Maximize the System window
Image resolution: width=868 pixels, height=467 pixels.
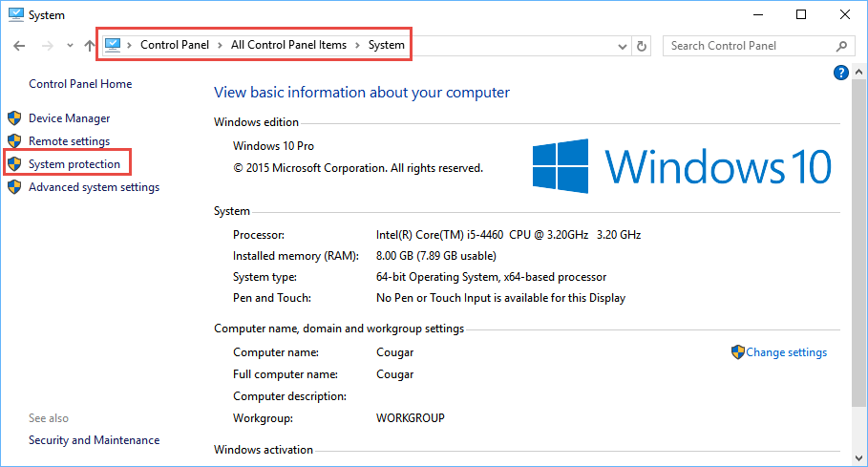[800, 14]
